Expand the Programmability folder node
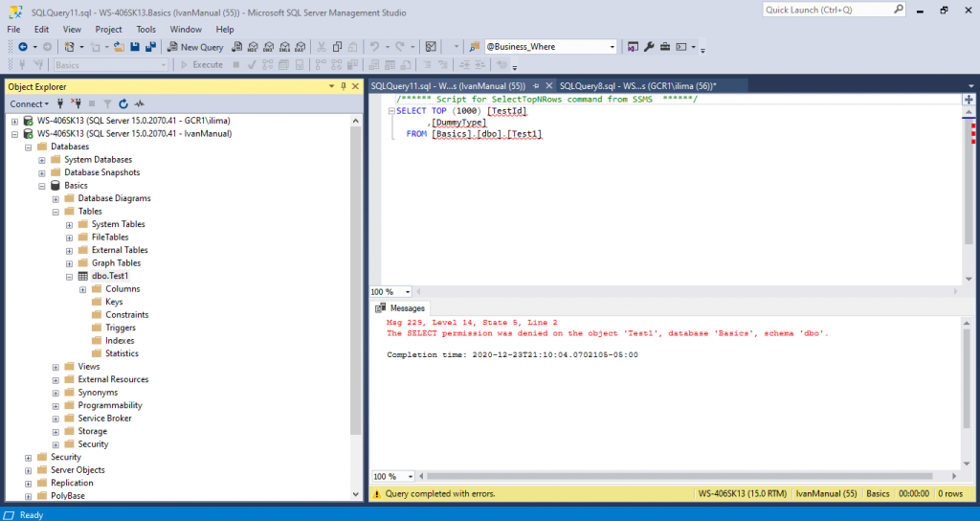The image size is (980, 521). click(x=56, y=406)
